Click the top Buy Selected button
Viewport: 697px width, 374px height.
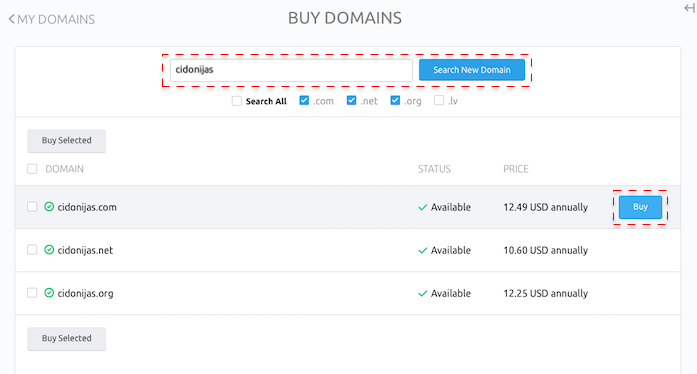[x=67, y=141]
